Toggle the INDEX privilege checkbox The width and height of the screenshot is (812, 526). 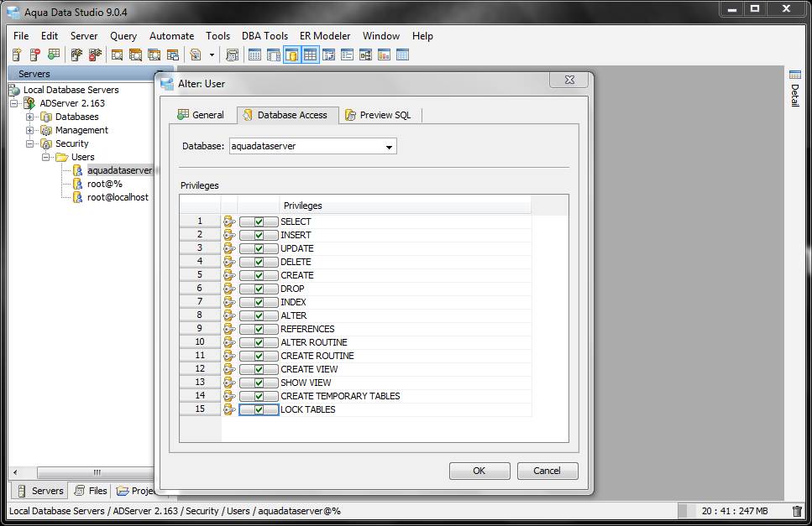point(259,303)
